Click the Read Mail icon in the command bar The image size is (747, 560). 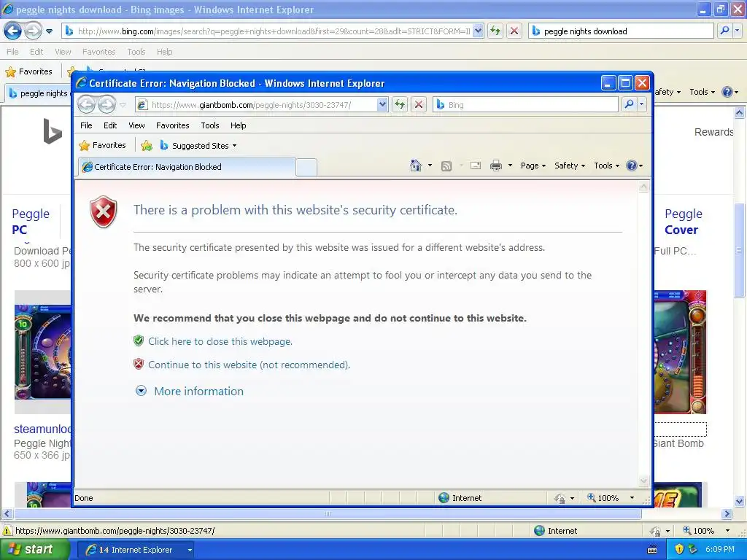coord(476,166)
